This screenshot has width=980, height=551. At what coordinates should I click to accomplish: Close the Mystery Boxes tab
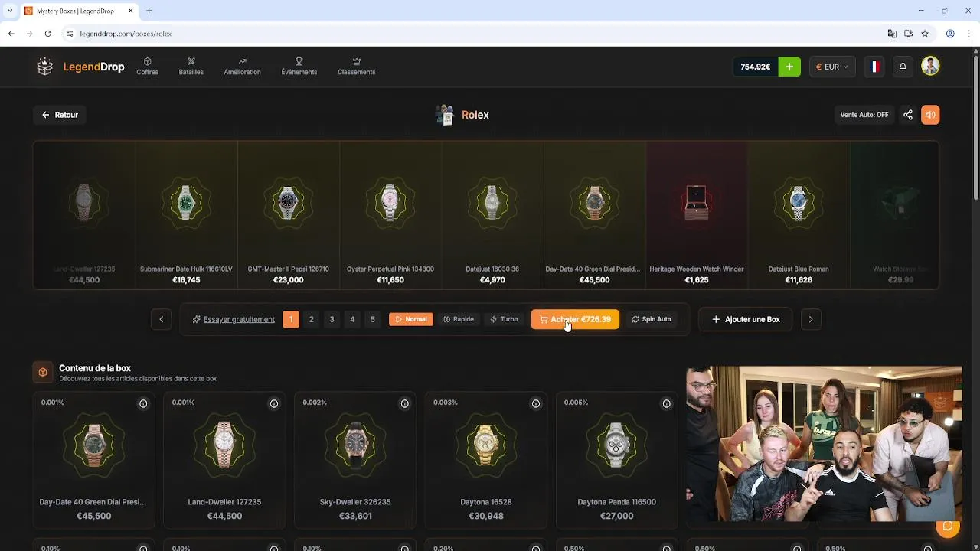(x=130, y=11)
